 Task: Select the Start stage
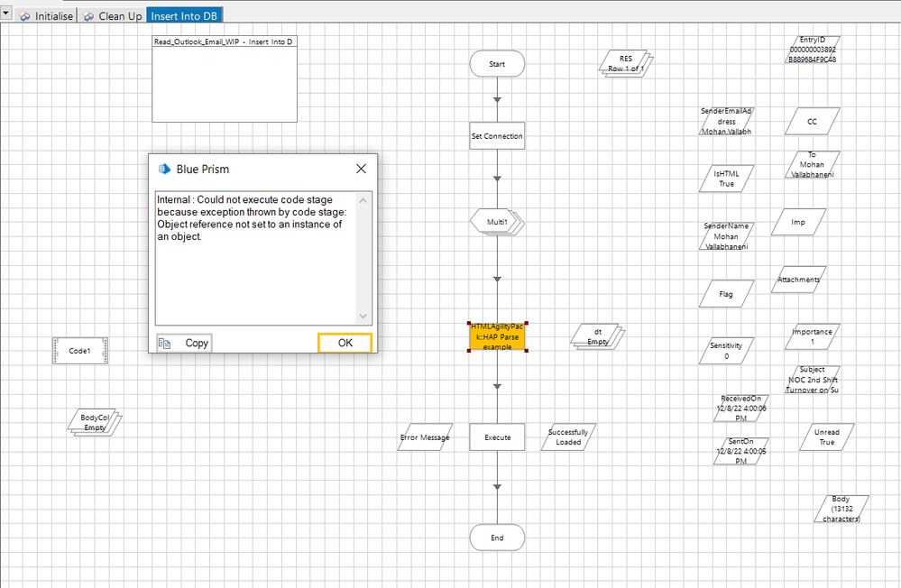tap(497, 64)
